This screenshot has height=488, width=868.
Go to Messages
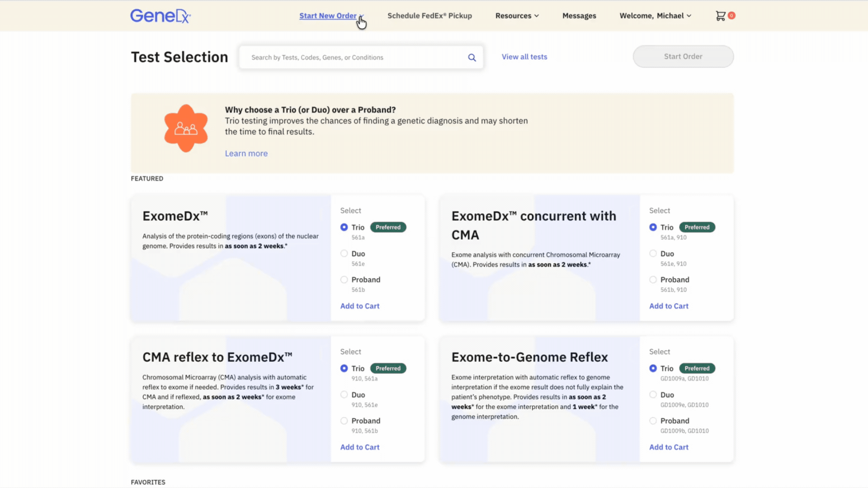pyautogui.click(x=579, y=16)
